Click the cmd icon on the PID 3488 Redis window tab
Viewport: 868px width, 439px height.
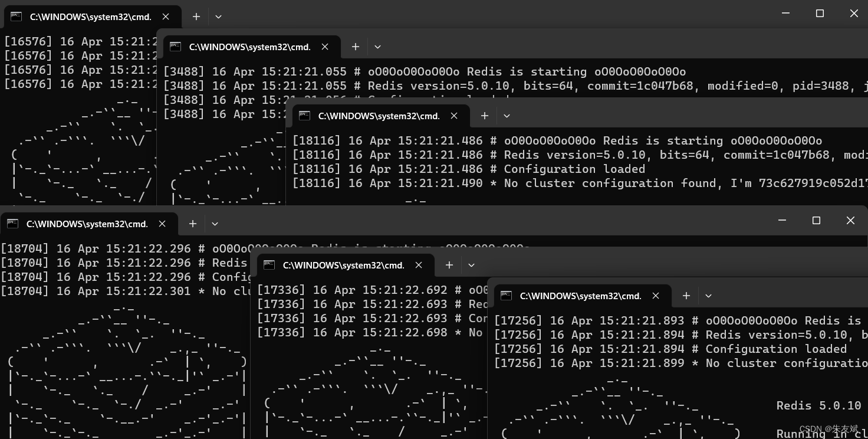click(x=175, y=47)
